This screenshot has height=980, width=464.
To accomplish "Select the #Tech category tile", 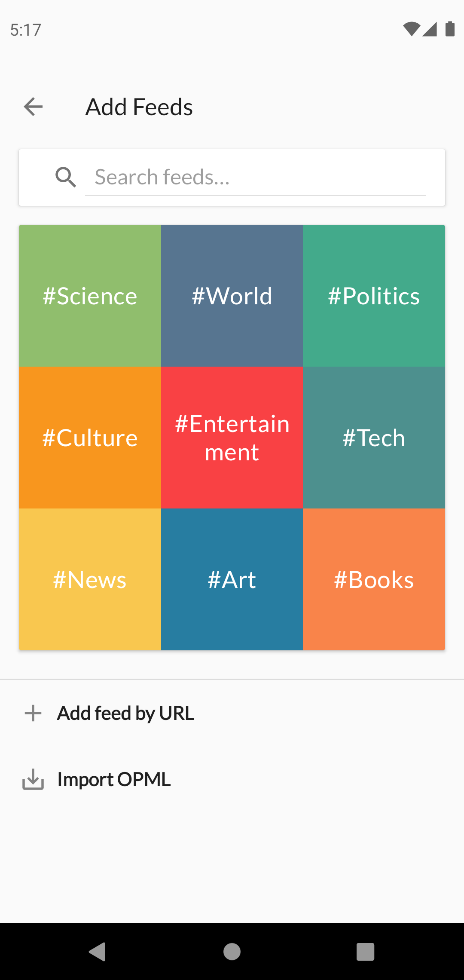I will point(374,438).
